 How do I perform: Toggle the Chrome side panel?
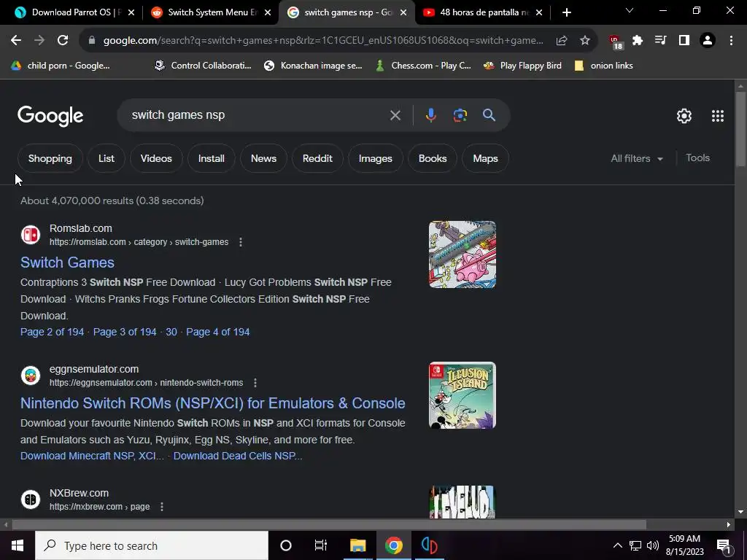click(684, 41)
